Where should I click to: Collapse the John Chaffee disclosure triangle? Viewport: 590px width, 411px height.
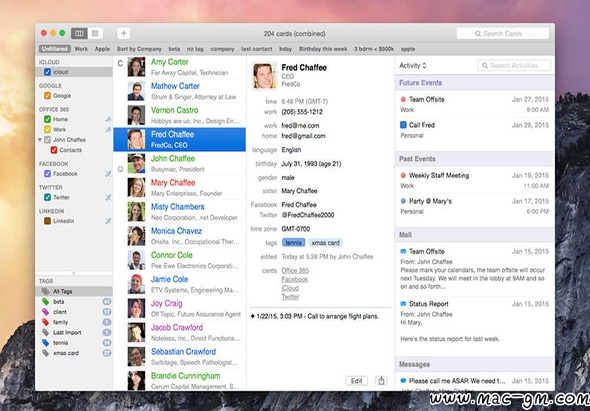tap(40, 140)
